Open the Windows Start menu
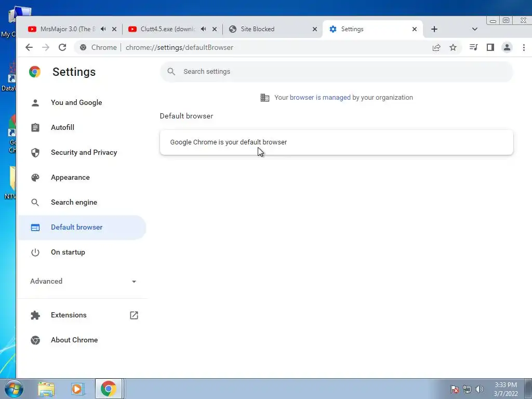Image resolution: width=532 pixels, height=399 pixels. pos(14,389)
